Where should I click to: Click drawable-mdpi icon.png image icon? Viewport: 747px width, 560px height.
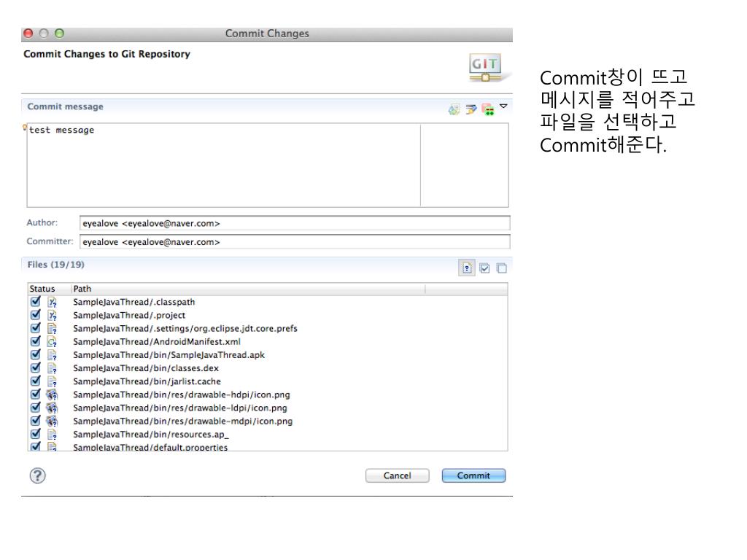click(52, 421)
